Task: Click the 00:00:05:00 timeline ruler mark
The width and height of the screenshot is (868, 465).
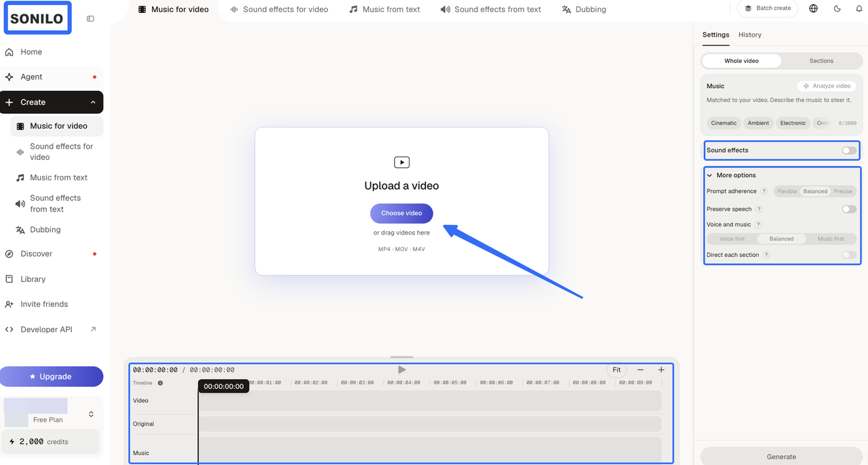Action: point(450,383)
